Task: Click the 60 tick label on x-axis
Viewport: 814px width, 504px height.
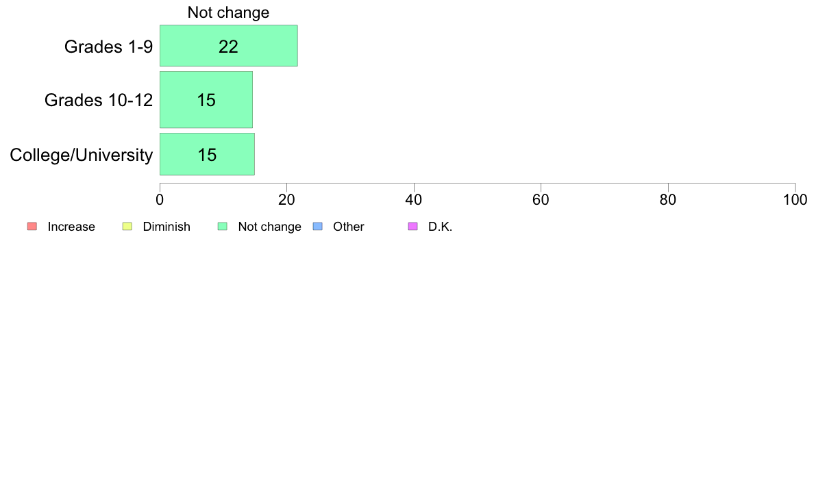Action: 541,200
